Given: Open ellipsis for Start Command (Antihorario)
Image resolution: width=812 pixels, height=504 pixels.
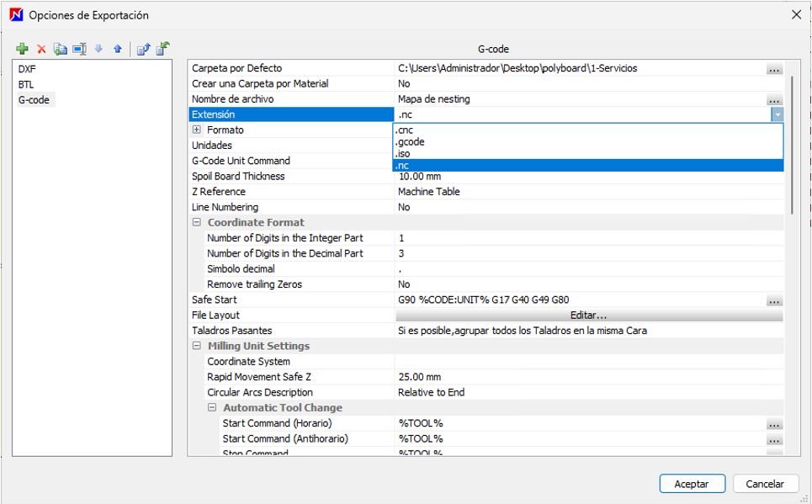Looking at the screenshot, I should click(x=774, y=440).
